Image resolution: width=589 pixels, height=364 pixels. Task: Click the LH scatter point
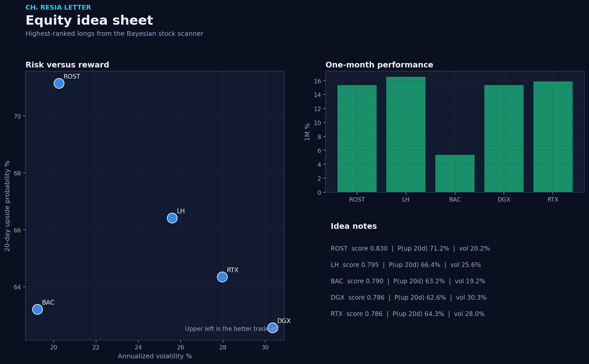click(172, 218)
